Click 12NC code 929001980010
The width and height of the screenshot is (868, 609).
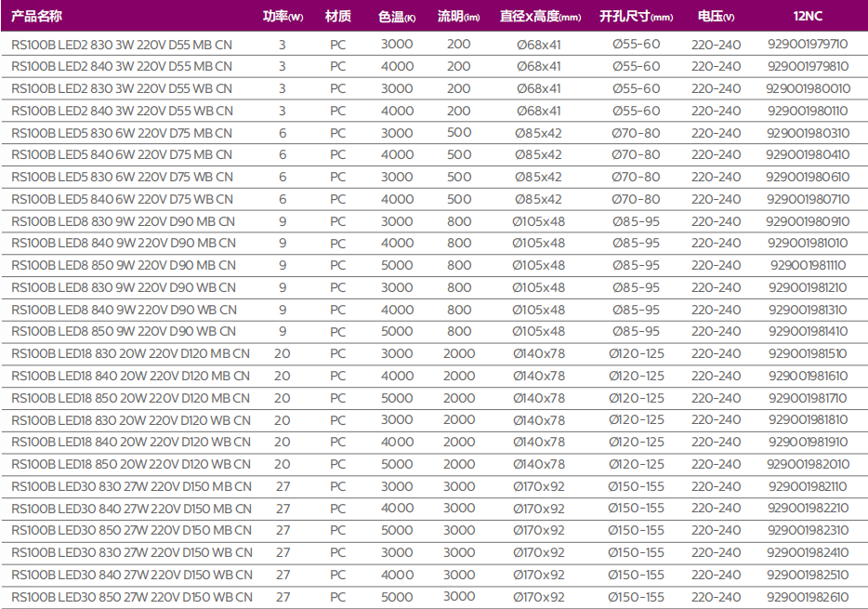[808, 88]
